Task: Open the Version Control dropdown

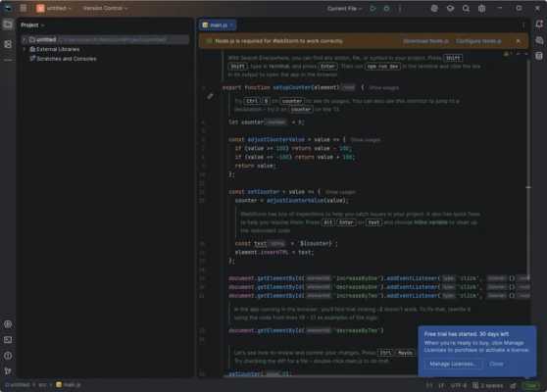Action: coord(105,8)
